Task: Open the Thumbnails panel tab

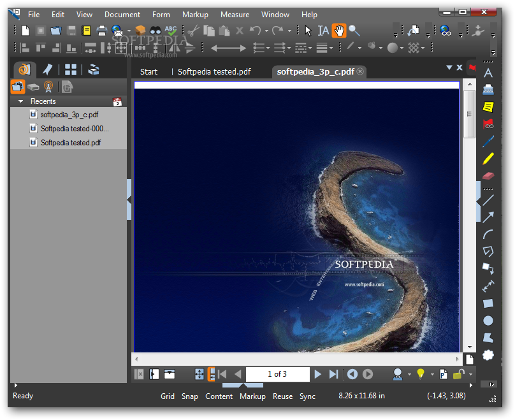Action: click(x=71, y=69)
